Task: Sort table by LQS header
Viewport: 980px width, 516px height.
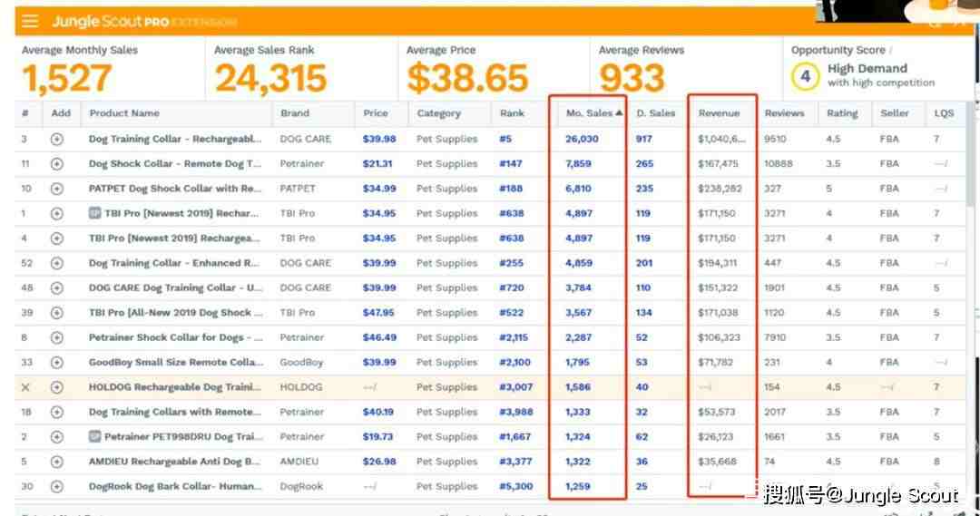Action: point(944,113)
